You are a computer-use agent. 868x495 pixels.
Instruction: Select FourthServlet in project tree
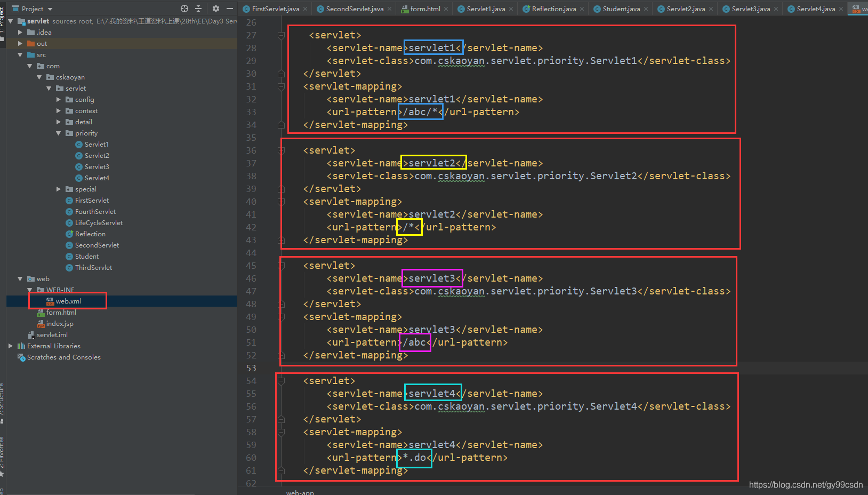coord(95,212)
